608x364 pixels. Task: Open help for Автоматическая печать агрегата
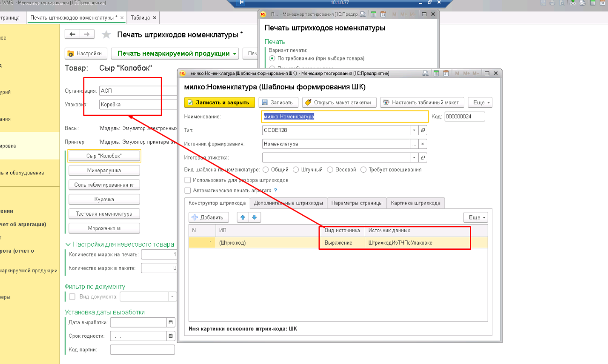275,190
